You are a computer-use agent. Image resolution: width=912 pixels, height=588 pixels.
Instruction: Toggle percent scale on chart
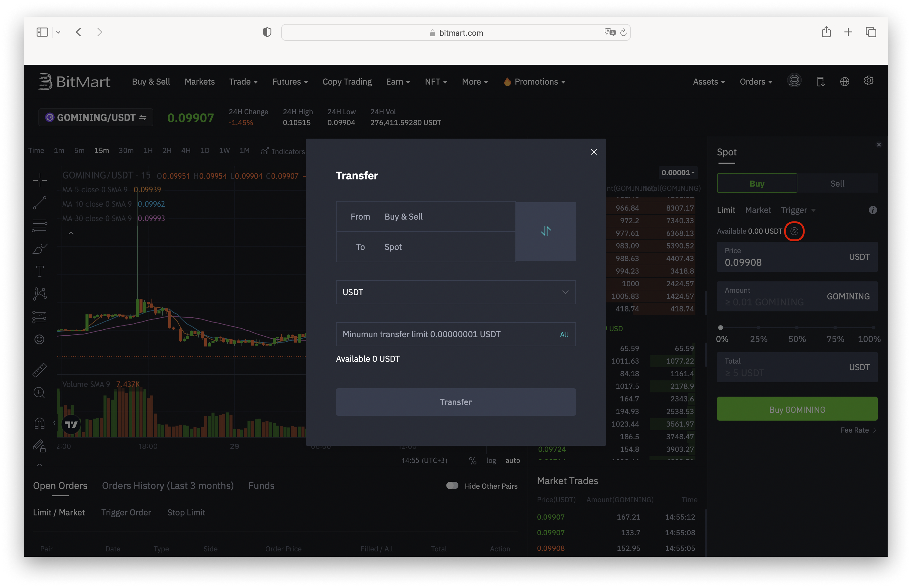(x=472, y=460)
